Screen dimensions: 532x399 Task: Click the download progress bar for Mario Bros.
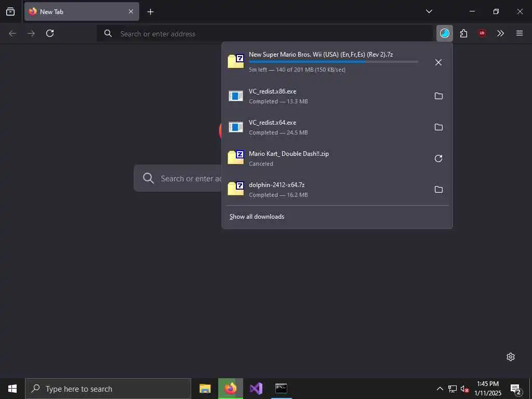pos(334,62)
